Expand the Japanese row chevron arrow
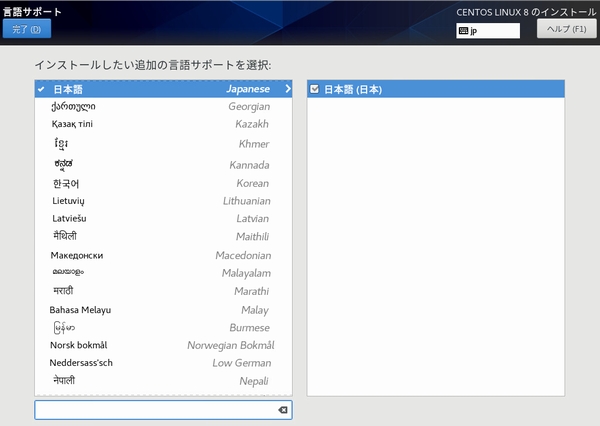This screenshot has width=600, height=426. tap(288, 89)
